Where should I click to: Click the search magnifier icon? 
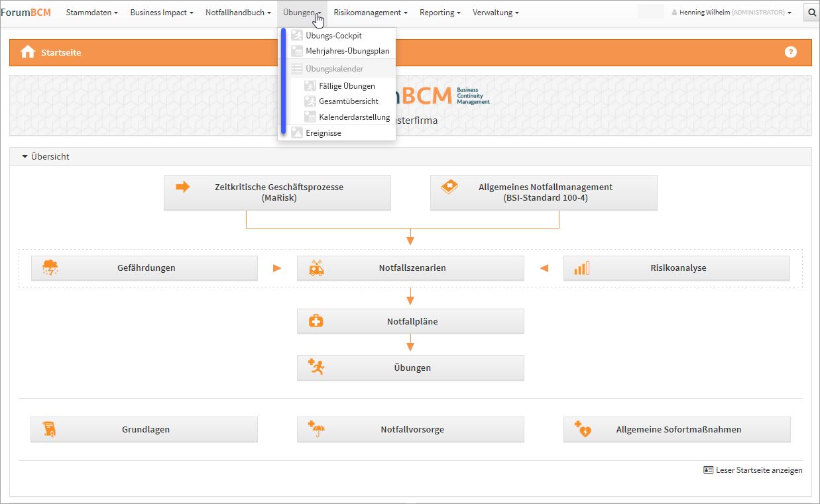[x=811, y=13]
